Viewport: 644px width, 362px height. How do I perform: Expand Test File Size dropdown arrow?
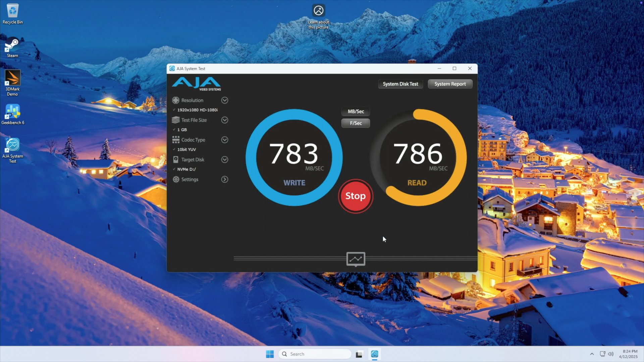225,120
